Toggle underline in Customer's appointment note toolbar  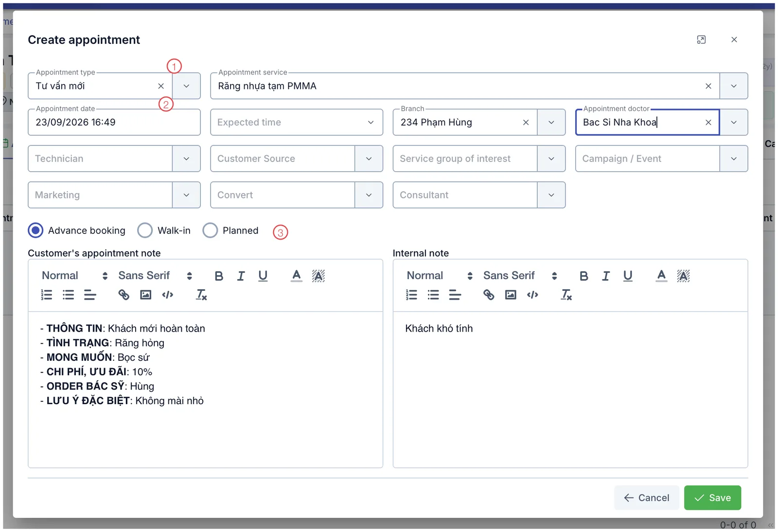click(263, 276)
